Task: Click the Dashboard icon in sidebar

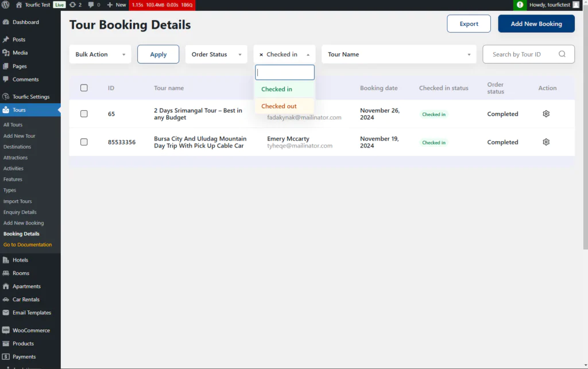Action: point(6,22)
